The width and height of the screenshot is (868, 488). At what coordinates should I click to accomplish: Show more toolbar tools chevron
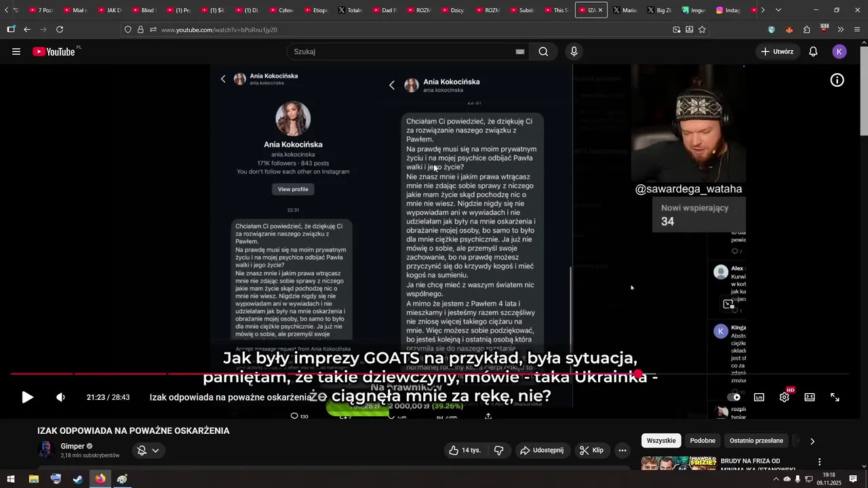point(841,30)
